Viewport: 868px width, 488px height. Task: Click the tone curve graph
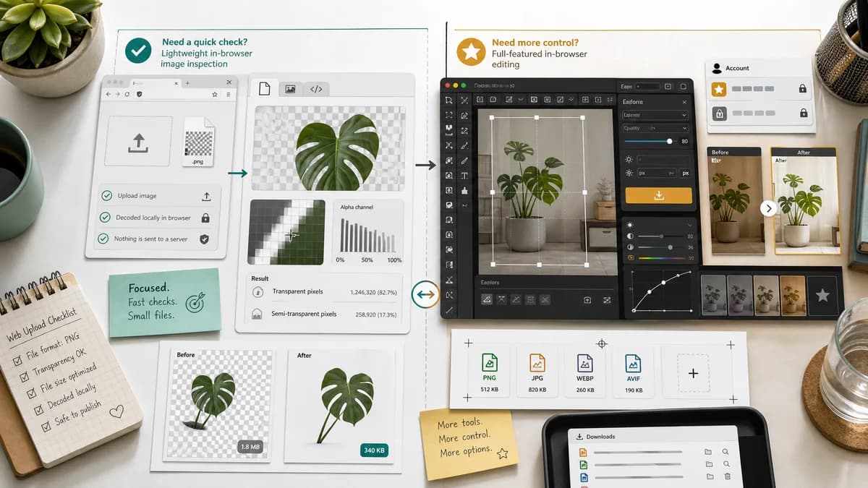pyautogui.click(x=663, y=291)
